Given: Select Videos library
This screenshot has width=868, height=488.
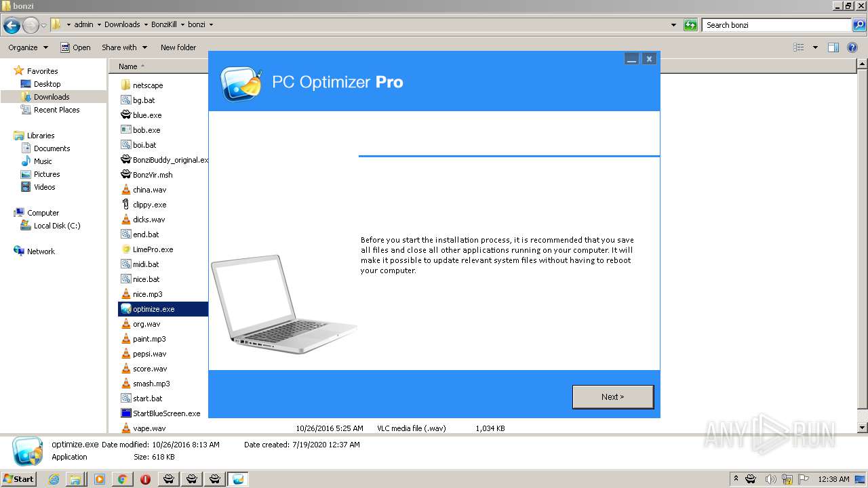Looking at the screenshot, I should 44,187.
